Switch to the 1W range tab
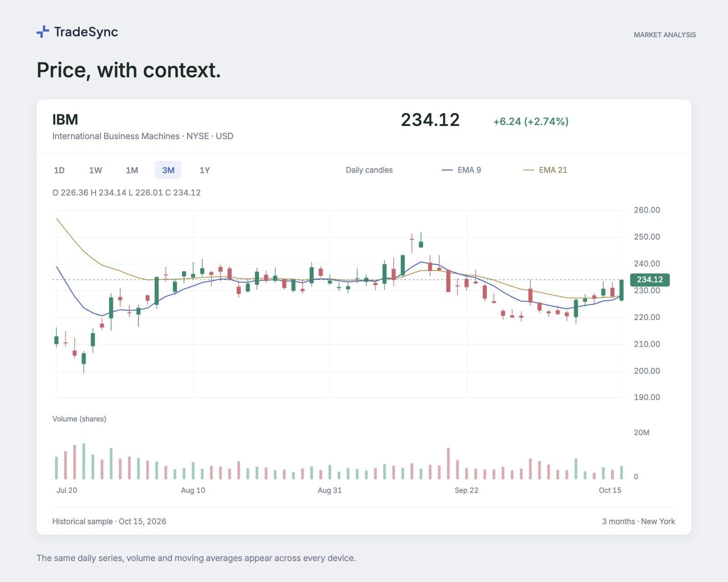 click(x=96, y=170)
